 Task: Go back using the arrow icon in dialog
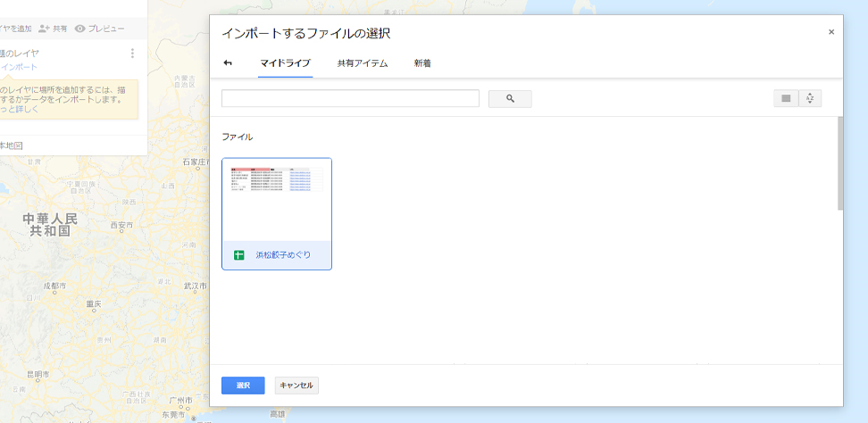pyautogui.click(x=228, y=63)
